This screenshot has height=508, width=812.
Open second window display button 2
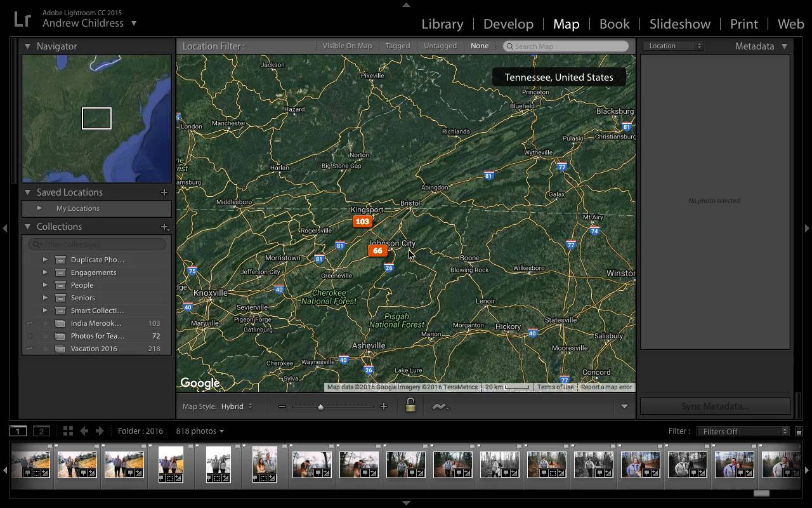pos(41,431)
